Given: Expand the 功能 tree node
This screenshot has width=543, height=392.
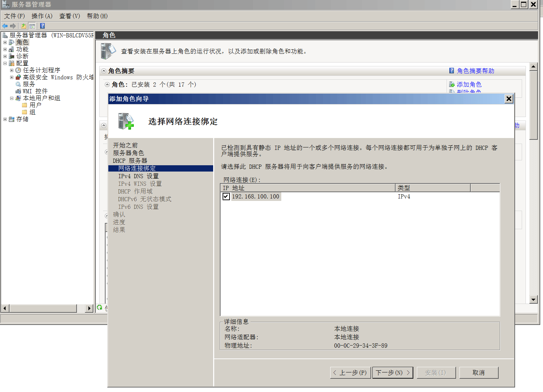Looking at the screenshot, I should pos(5,49).
